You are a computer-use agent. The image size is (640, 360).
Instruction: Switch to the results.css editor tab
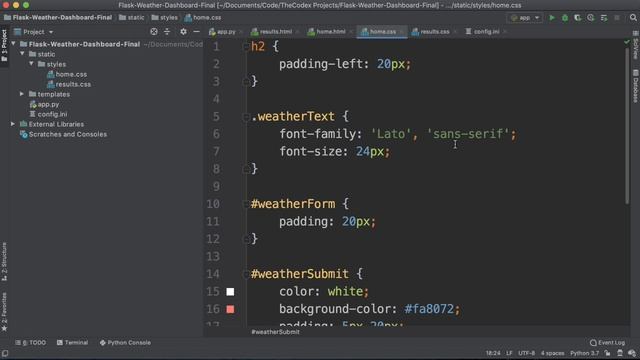433,32
